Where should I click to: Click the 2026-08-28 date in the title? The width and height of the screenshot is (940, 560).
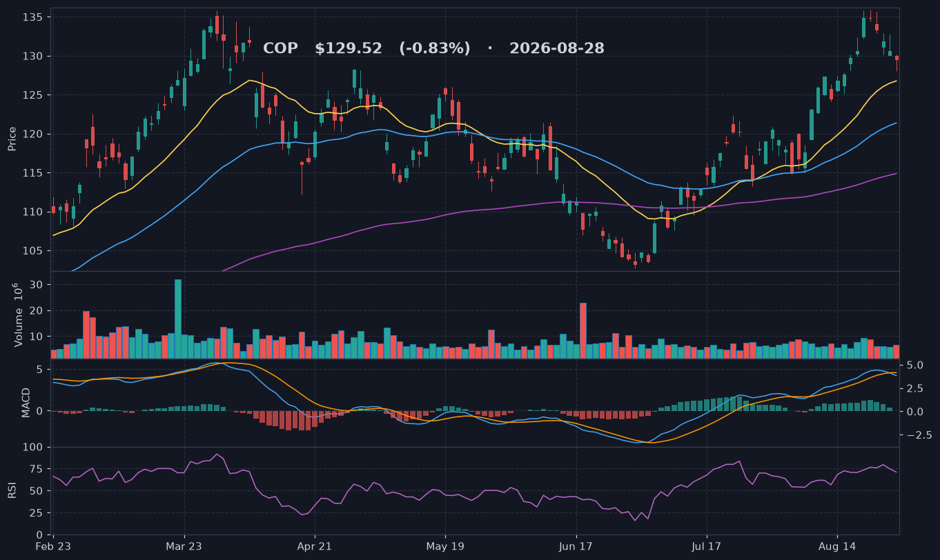pos(557,48)
